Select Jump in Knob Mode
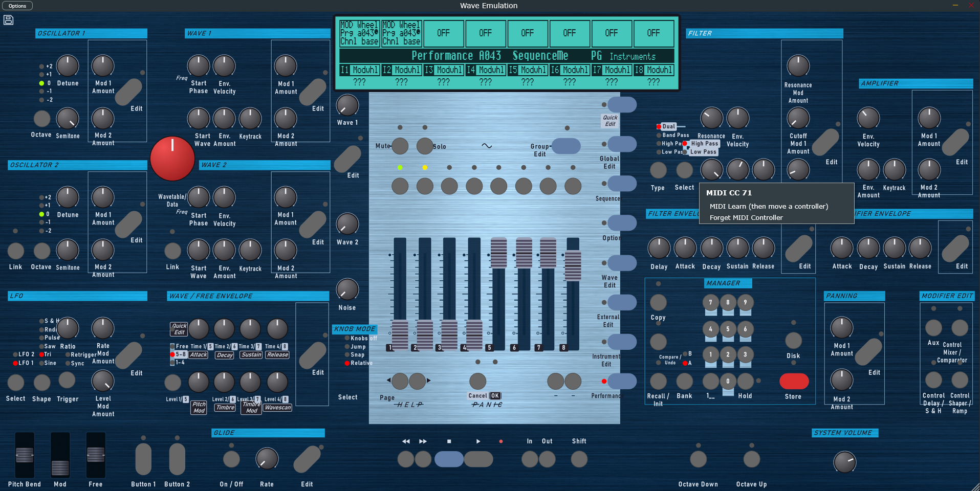 [347, 346]
